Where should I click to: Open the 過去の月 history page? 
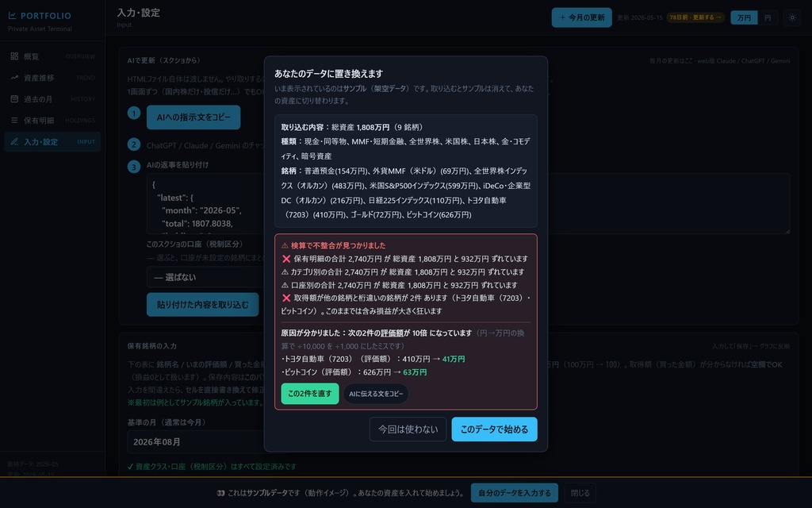tap(52, 99)
